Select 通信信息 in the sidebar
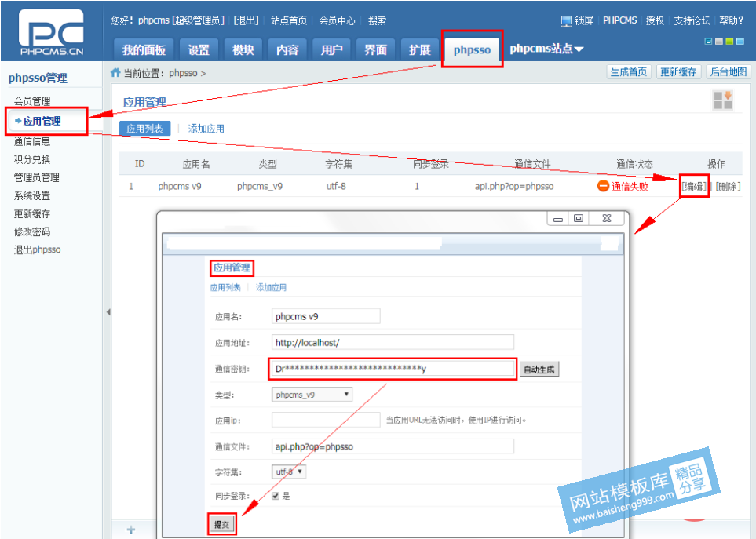The width and height of the screenshot is (756, 539). pyautogui.click(x=32, y=141)
